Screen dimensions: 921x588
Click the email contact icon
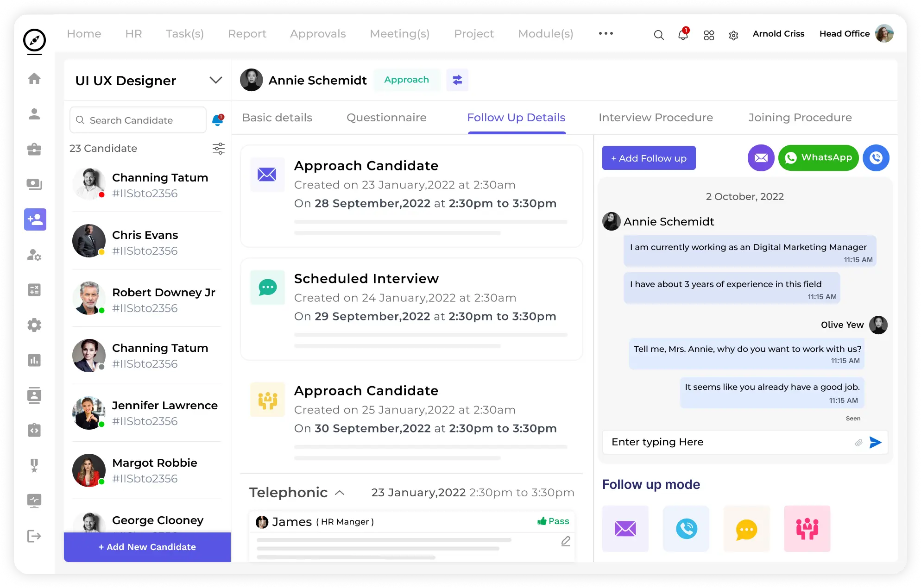tap(761, 157)
